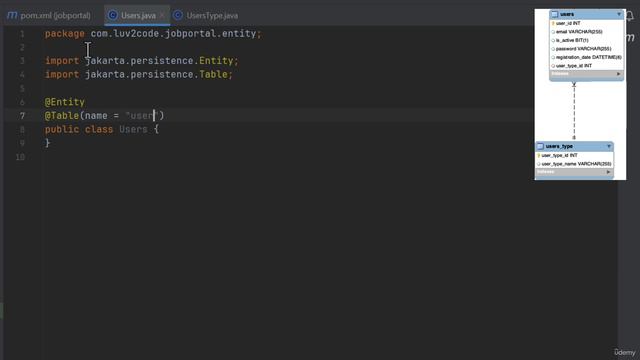640x360 pixels.
Task: Click the import jakarta.persistence.Entity line
Action: 141,61
